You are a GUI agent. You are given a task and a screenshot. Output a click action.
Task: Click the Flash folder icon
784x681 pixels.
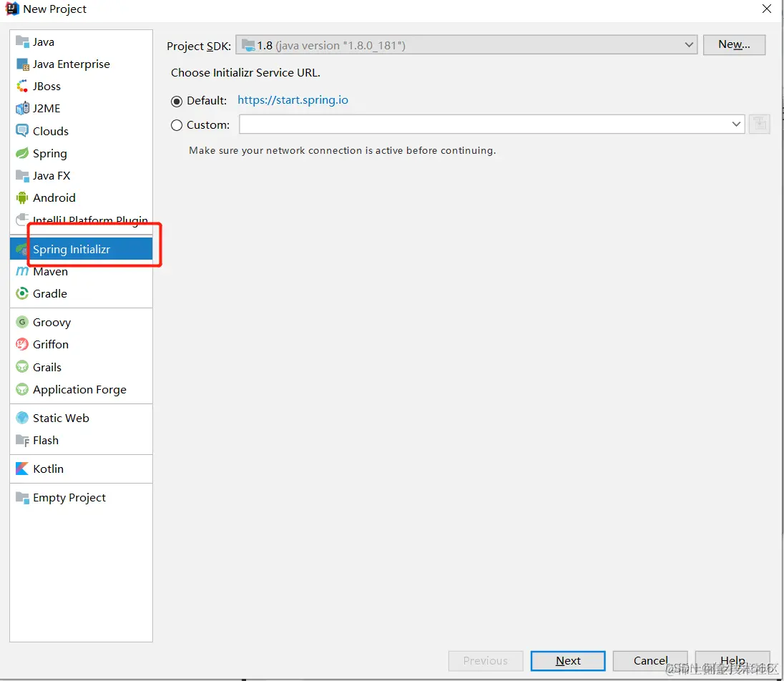coord(22,441)
